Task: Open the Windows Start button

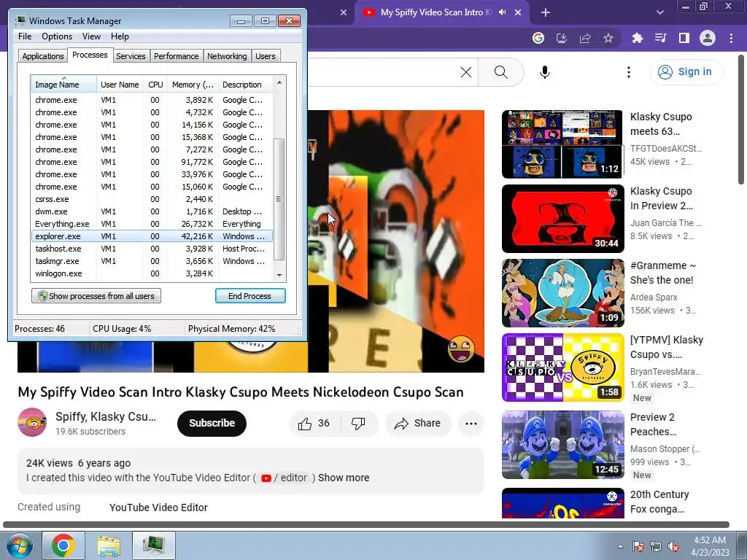Action: point(20,545)
